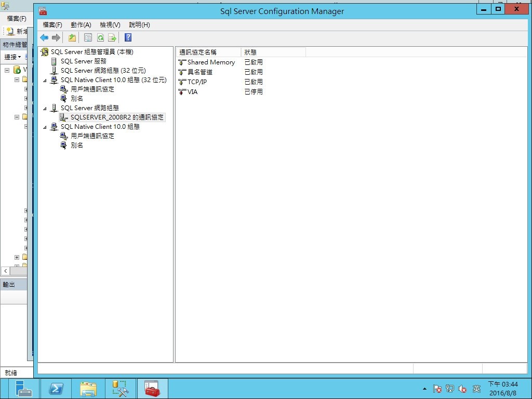Open Properties via toolbar icon
This screenshot has width=532, height=399.
click(88, 37)
